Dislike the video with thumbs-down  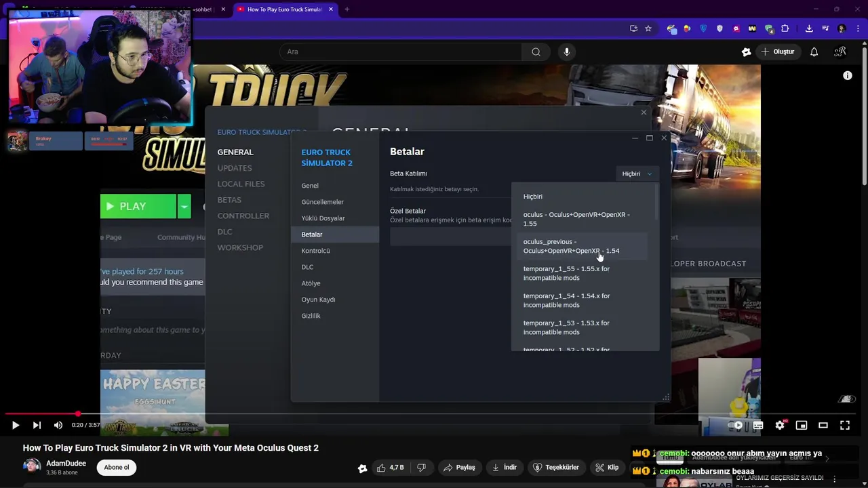(x=421, y=467)
